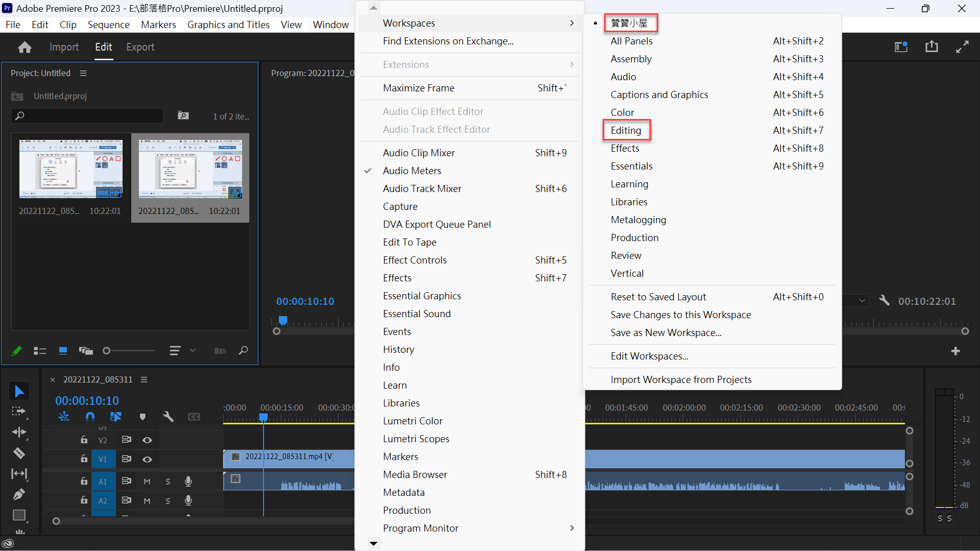Open the Project panel hamburger menu
Image resolution: width=980 pixels, height=551 pixels.
pos(83,73)
